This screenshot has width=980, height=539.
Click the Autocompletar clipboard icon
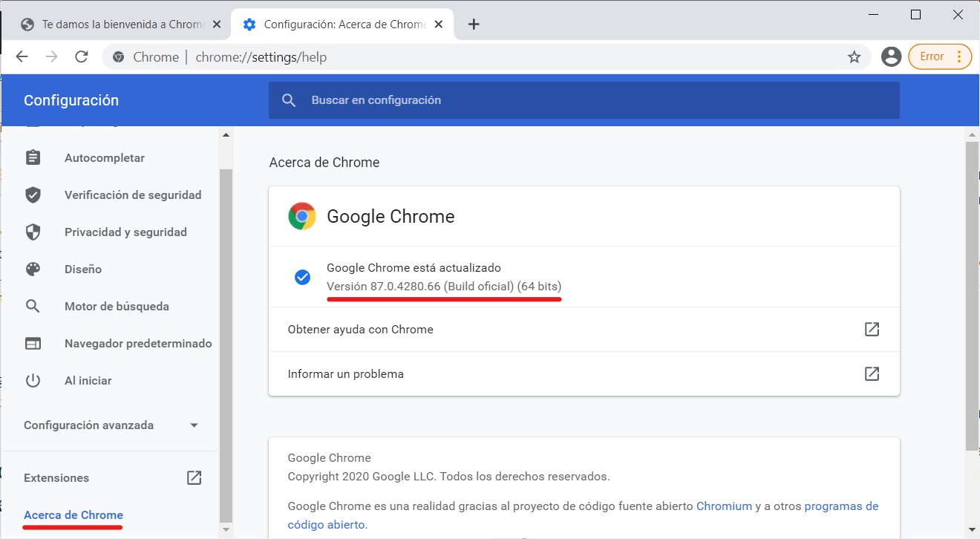click(x=33, y=157)
